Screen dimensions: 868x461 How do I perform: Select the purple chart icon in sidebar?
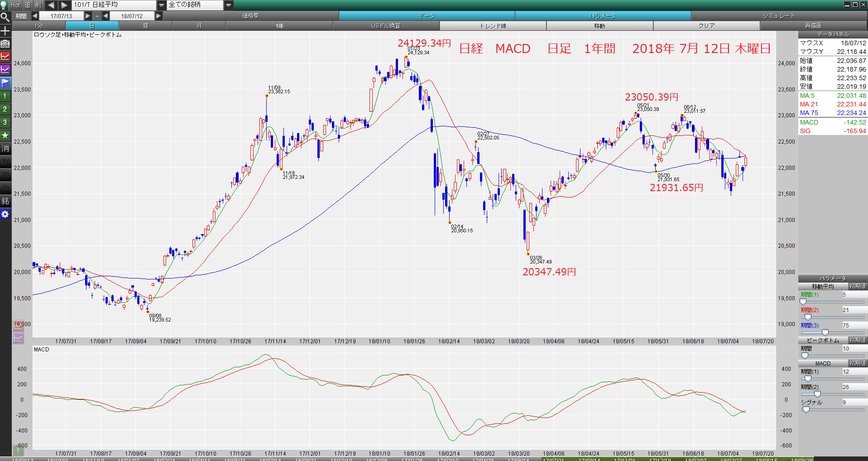pos(5,70)
